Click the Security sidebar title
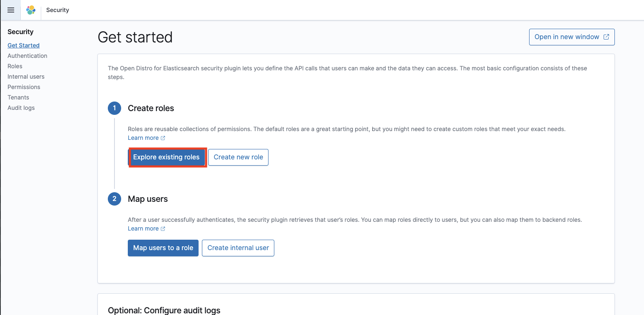The height and width of the screenshot is (315, 644). coord(20,32)
